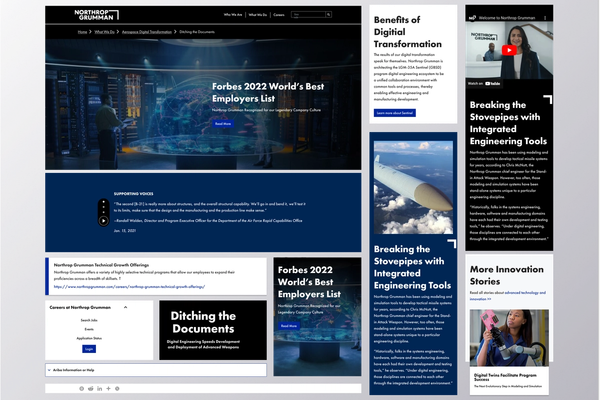The height and width of the screenshot is (400, 600).
Task: Click the Ditching the Documents breadcrumb text
Action: tap(197, 32)
